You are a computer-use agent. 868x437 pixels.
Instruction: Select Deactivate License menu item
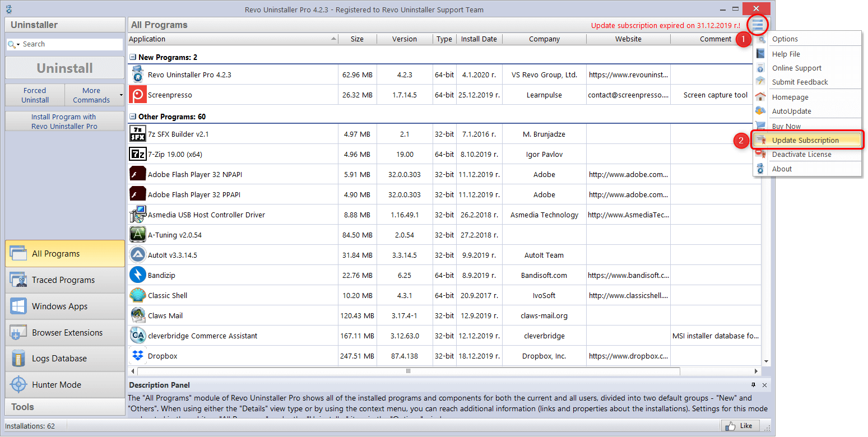807,154
